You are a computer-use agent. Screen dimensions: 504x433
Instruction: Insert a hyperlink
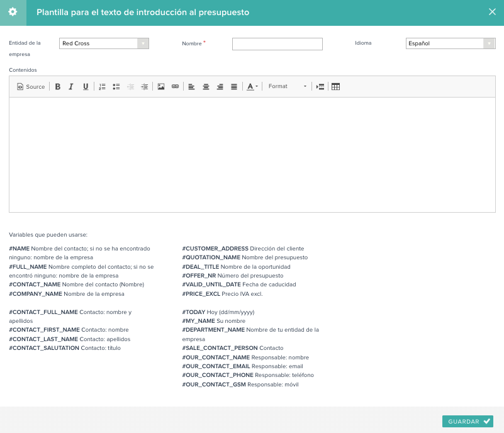[175, 86]
